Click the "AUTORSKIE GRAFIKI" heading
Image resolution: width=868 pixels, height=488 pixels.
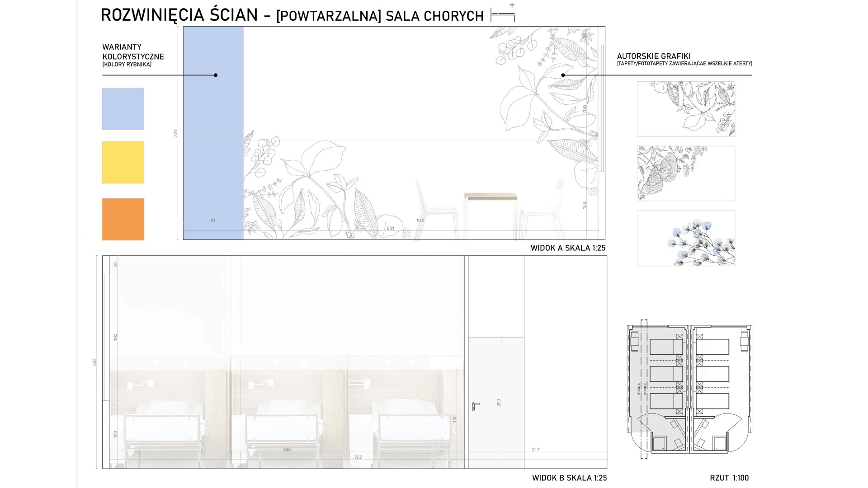coord(653,56)
